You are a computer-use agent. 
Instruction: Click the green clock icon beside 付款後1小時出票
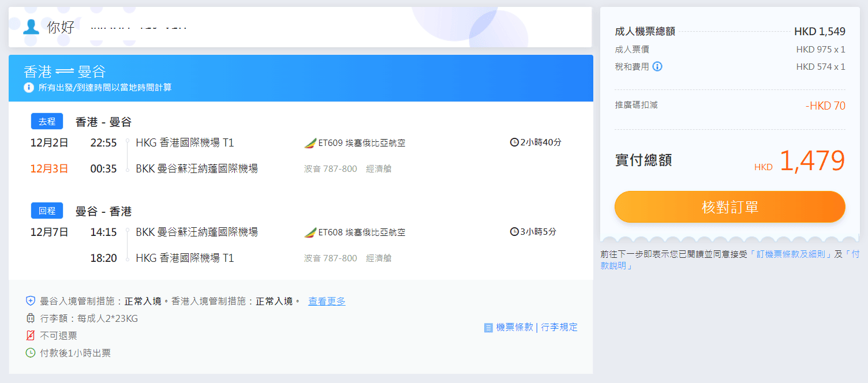click(31, 353)
